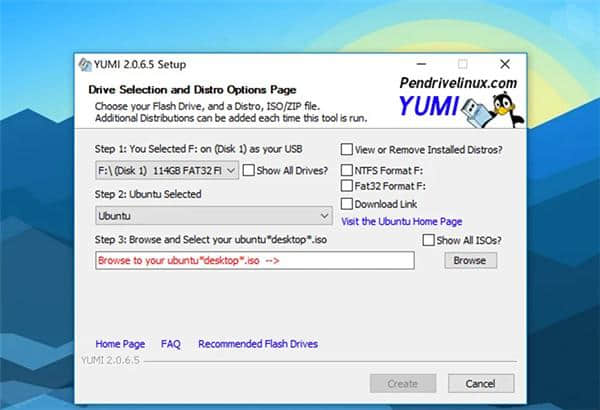Click the Browse button

tap(470, 260)
